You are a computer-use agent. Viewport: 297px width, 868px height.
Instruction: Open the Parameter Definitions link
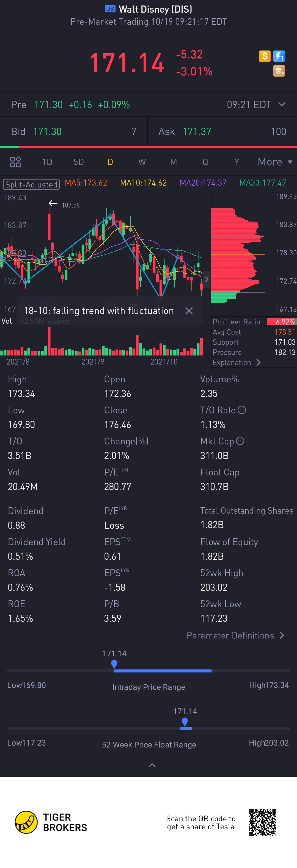235,635
